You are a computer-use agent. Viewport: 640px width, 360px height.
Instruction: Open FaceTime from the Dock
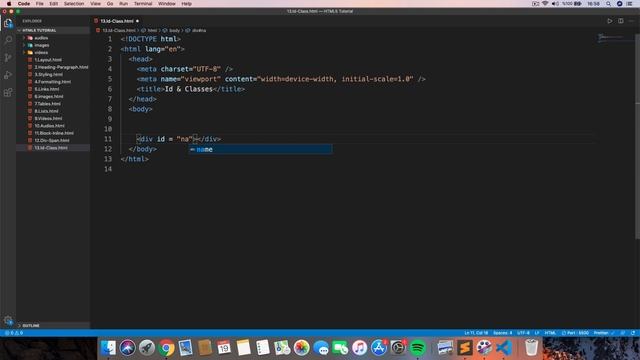click(340, 348)
